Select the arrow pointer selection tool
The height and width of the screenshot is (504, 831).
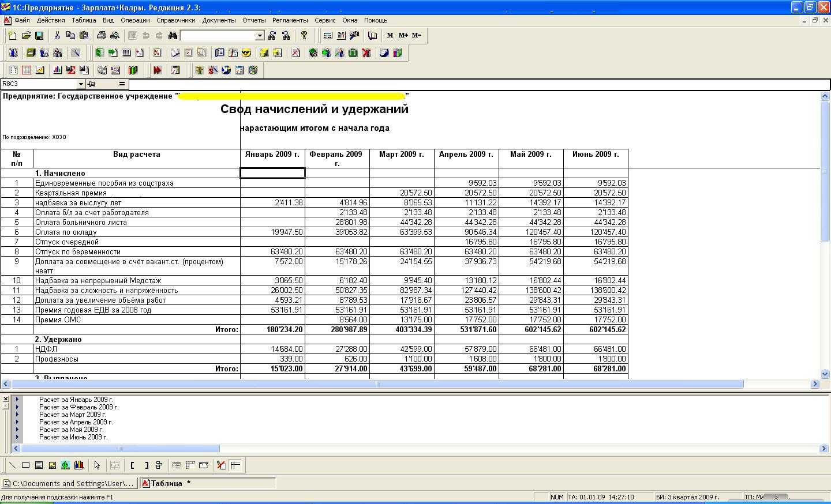[97, 465]
